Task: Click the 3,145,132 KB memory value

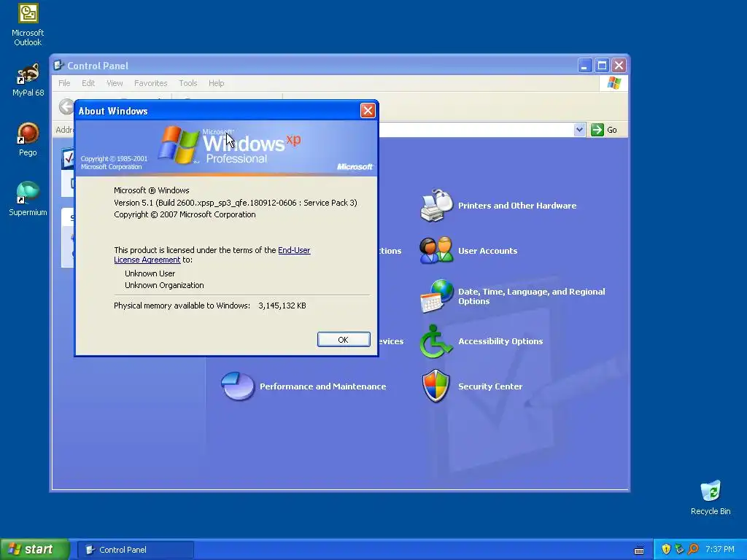Action: click(x=282, y=306)
